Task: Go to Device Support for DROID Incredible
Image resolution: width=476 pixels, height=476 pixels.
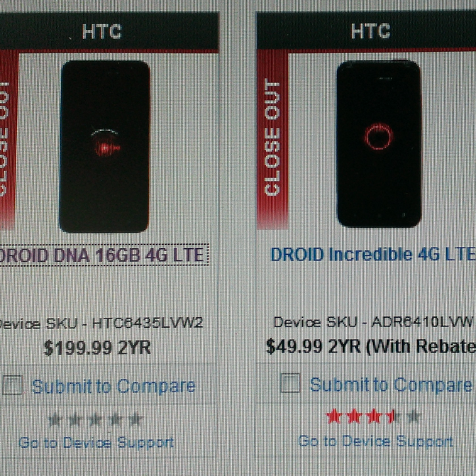Action: (x=375, y=441)
